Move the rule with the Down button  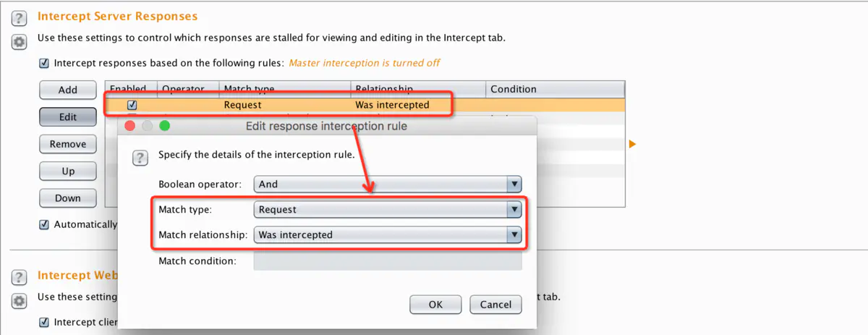coord(68,198)
